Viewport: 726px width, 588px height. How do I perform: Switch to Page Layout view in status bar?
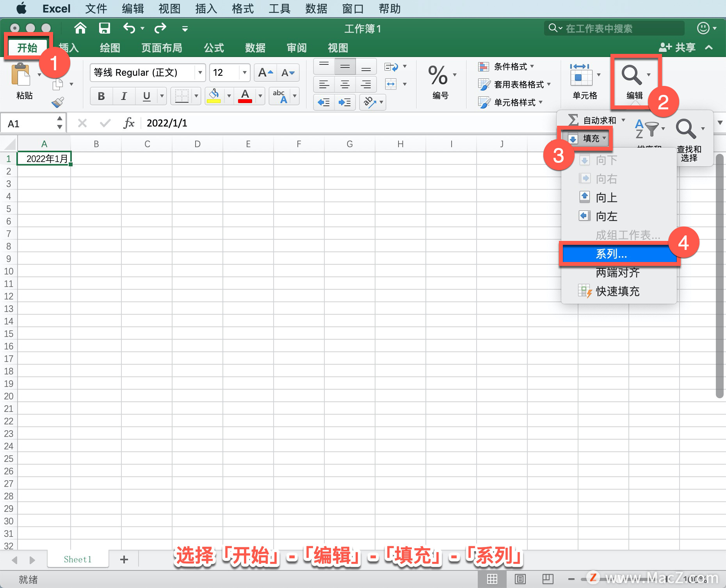(x=520, y=579)
